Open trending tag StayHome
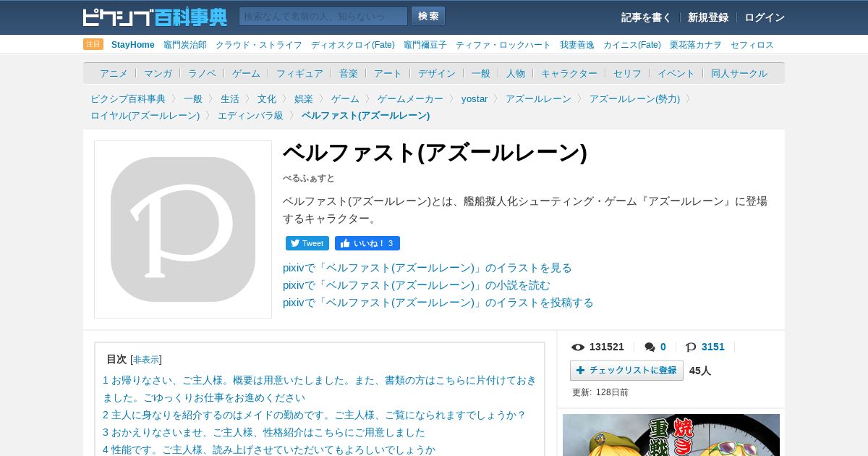Screen dimensions: 868x456 (133, 45)
